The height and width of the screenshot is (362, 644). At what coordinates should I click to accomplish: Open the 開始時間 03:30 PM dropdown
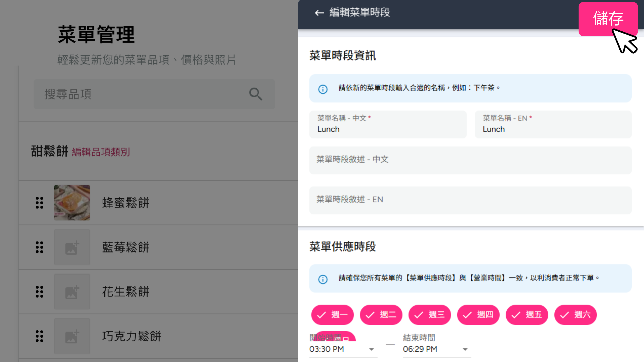343,349
